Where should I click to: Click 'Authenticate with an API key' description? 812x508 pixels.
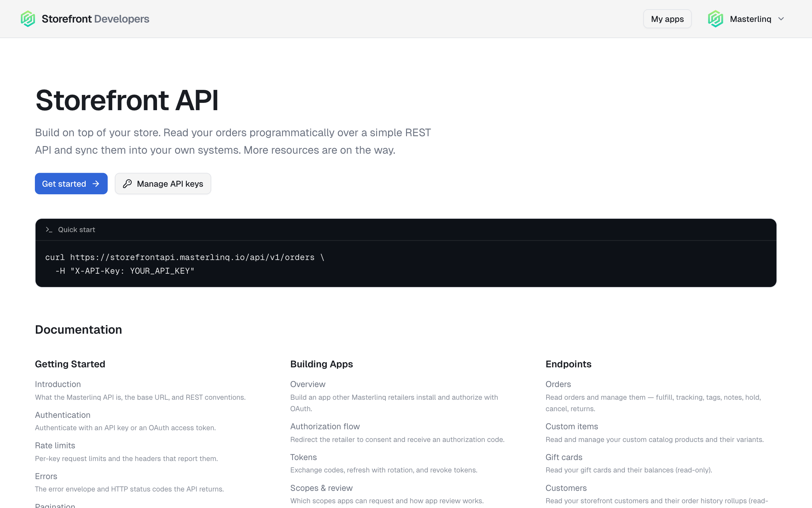(125, 428)
